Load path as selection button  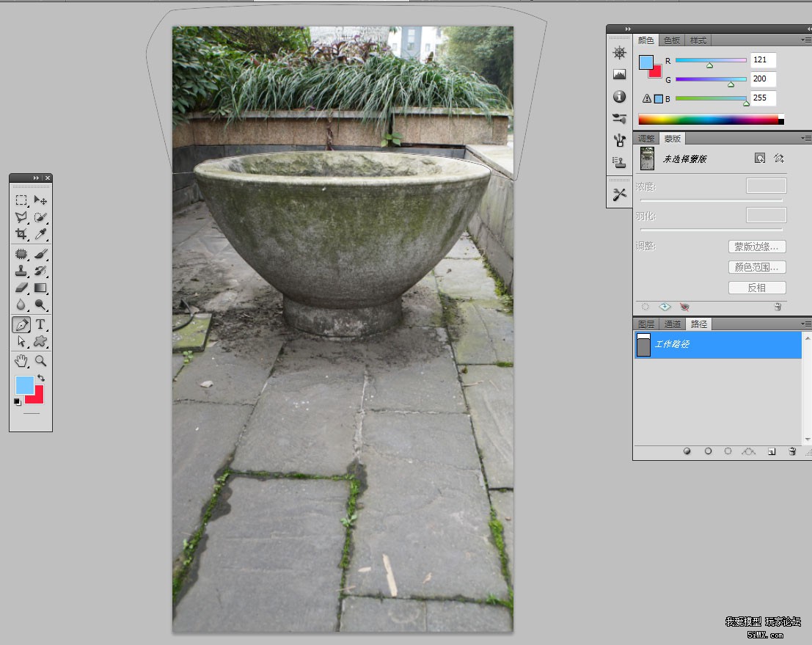tap(728, 452)
